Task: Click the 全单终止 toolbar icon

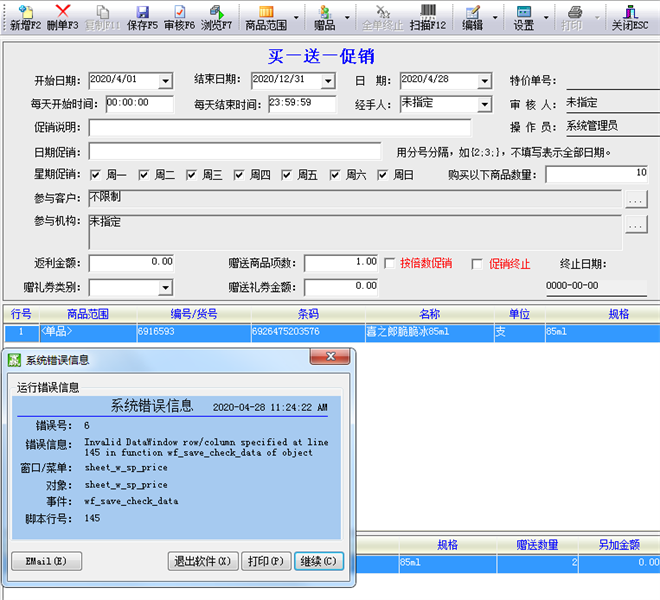Action: (x=382, y=12)
